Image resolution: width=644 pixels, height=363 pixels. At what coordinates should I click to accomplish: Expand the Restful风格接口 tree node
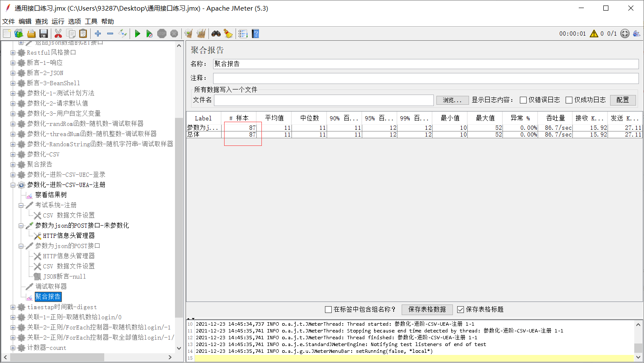coord(13,53)
